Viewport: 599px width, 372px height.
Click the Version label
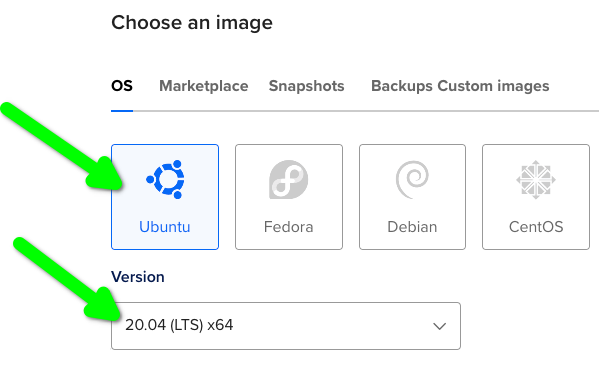point(138,277)
